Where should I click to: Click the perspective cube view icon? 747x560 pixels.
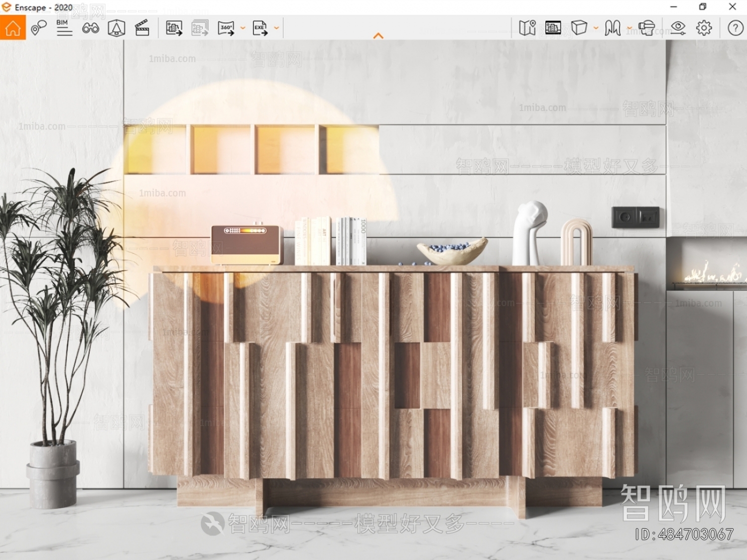click(x=579, y=28)
